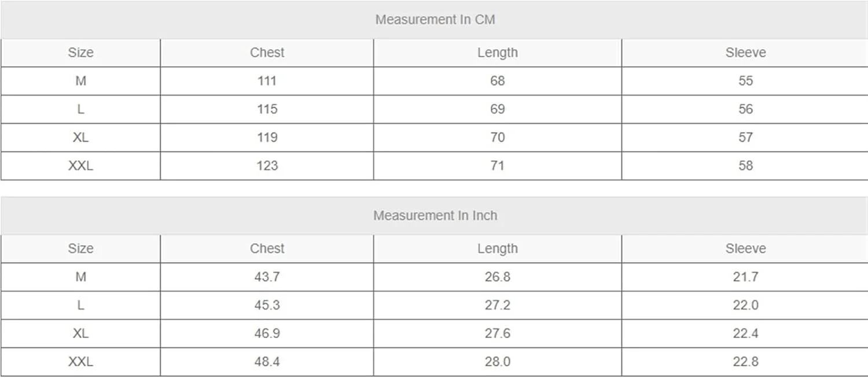The height and width of the screenshot is (378, 868).
Task: Click the XL size cell in CM table
Action: point(80,138)
